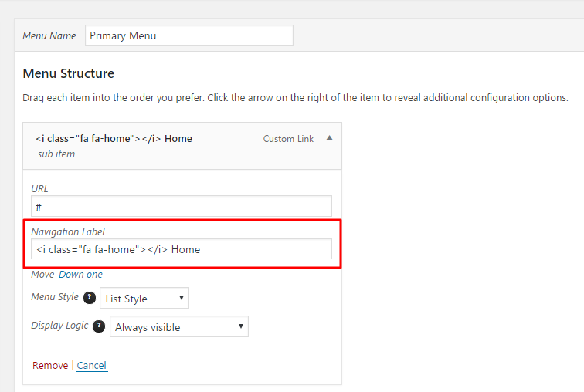Click the Menu Style label text
Image resolution: width=584 pixels, height=392 pixels.
tap(54, 297)
